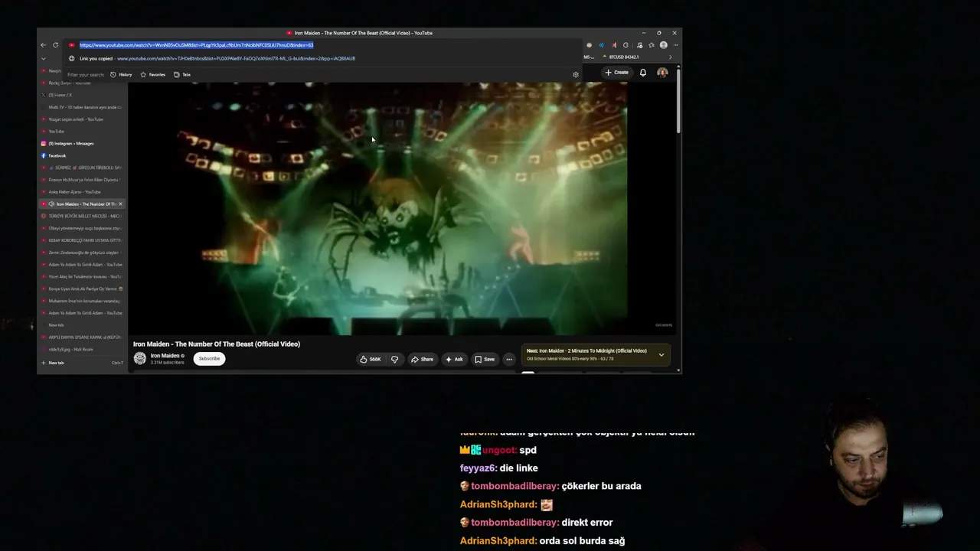This screenshot has height=551, width=980.
Task: Dislike the video with thumbs-down
Action: pos(395,359)
